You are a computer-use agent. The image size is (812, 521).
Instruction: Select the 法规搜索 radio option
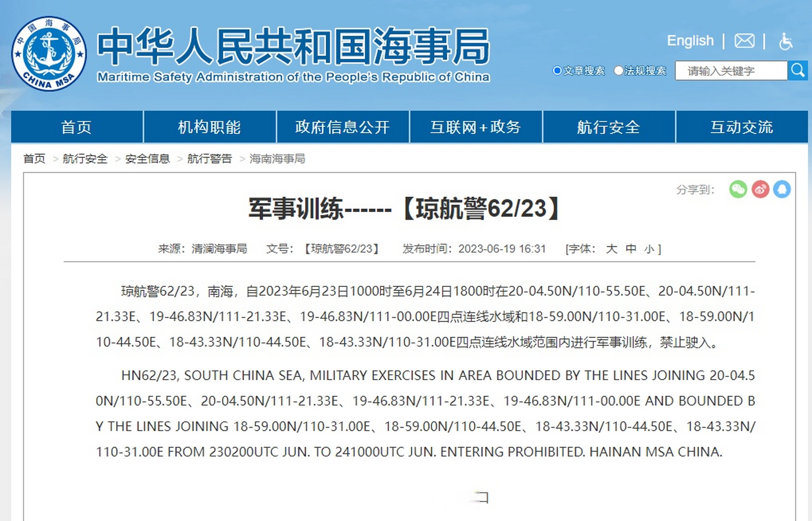tap(618, 71)
